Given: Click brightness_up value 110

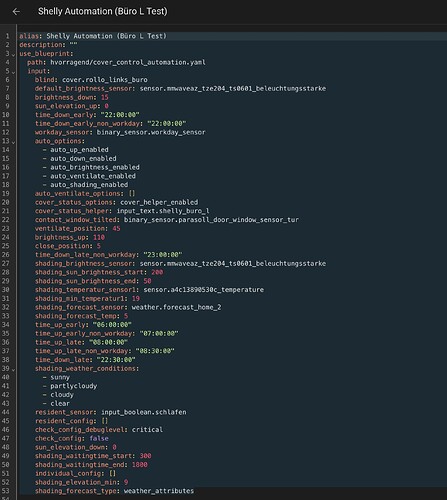Looking at the screenshot, I should [x=99, y=237].
